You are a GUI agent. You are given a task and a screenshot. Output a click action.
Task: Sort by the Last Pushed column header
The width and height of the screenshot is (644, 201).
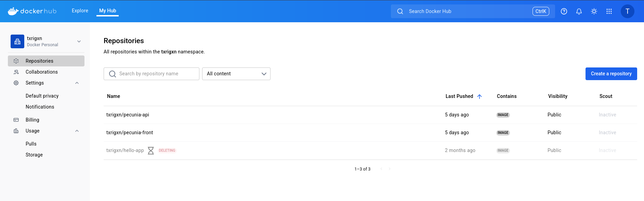459,96
